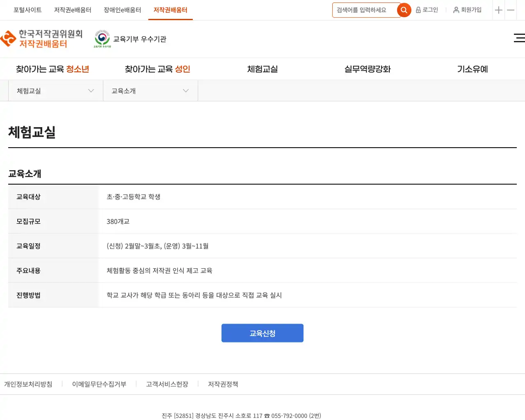Focus the 검색어를 입력하세요 search field
Image resolution: width=525 pixels, height=420 pixels.
(x=364, y=10)
